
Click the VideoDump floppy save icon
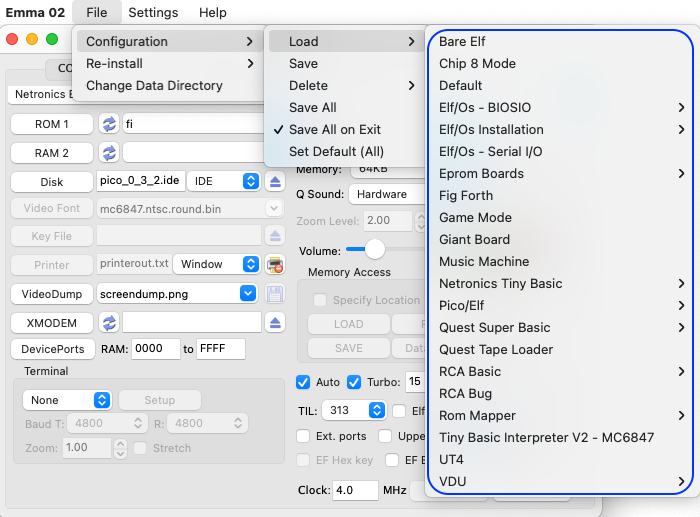click(x=275, y=294)
